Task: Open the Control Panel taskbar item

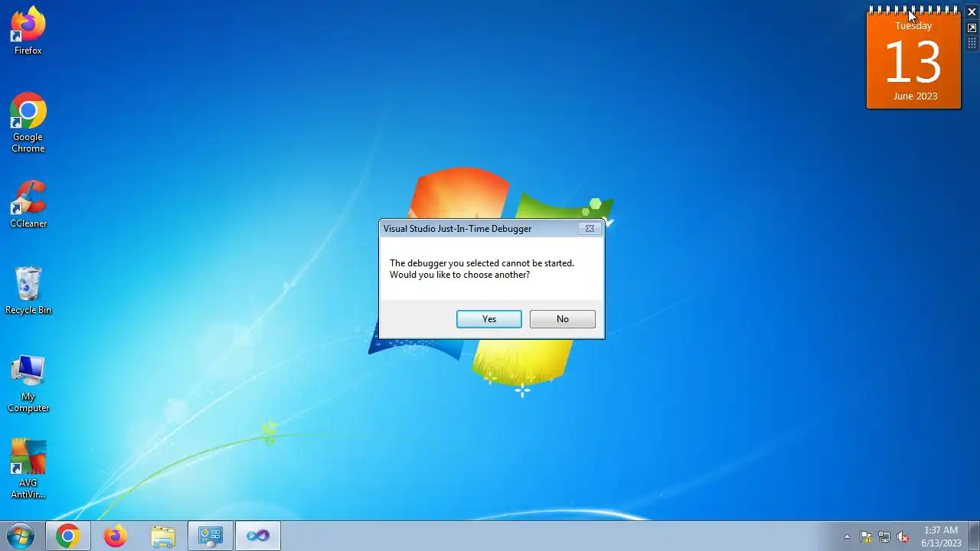Action: click(x=211, y=536)
